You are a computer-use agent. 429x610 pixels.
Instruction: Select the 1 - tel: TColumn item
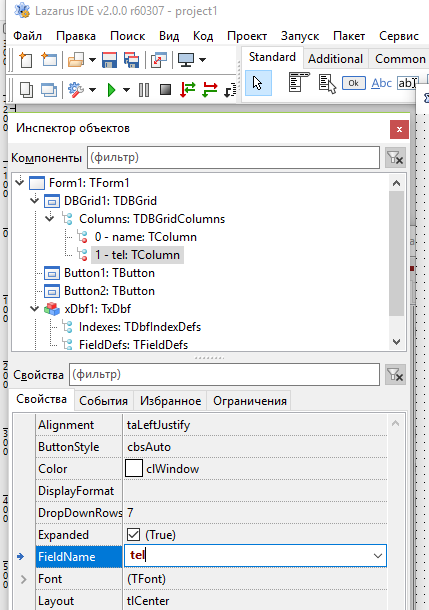(137, 255)
